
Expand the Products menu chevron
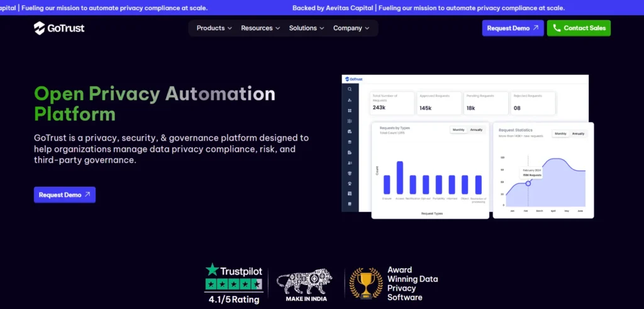[x=230, y=28]
